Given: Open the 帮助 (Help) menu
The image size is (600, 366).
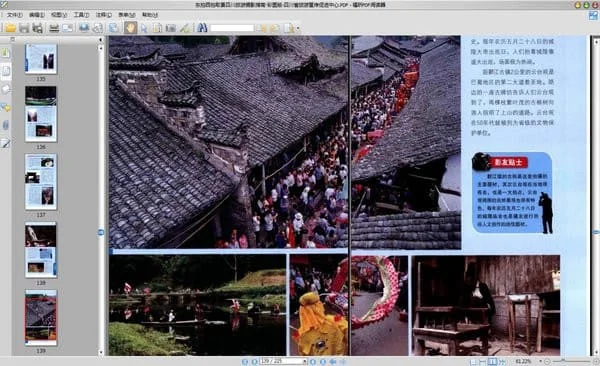Looking at the screenshot, I should (x=150, y=15).
